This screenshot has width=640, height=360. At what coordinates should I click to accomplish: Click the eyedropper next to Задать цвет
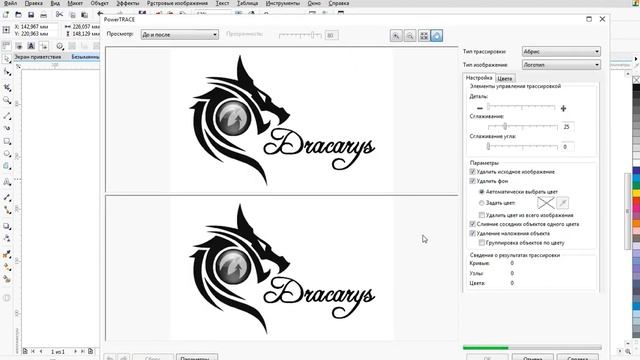coord(562,202)
